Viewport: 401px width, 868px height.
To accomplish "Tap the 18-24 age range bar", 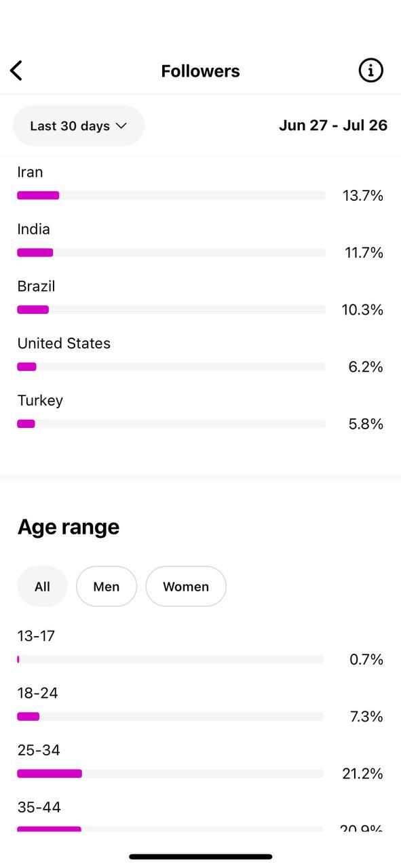I will [x=170, y=716].
